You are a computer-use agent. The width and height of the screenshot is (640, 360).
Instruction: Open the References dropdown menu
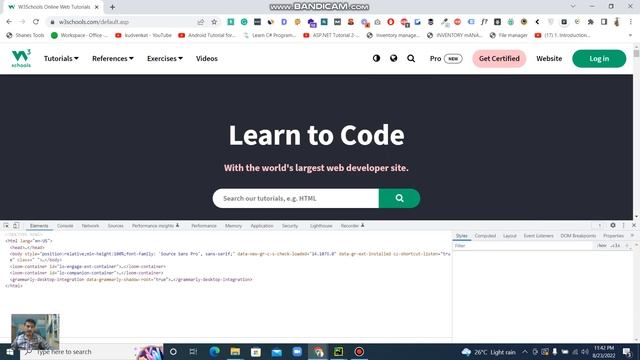113,58
